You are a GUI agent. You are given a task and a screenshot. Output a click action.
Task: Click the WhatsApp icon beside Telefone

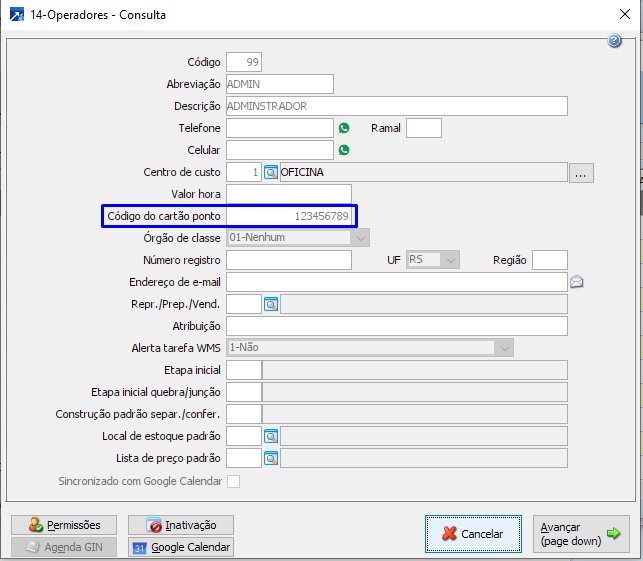pyautogui.click(x=344, y=128)
